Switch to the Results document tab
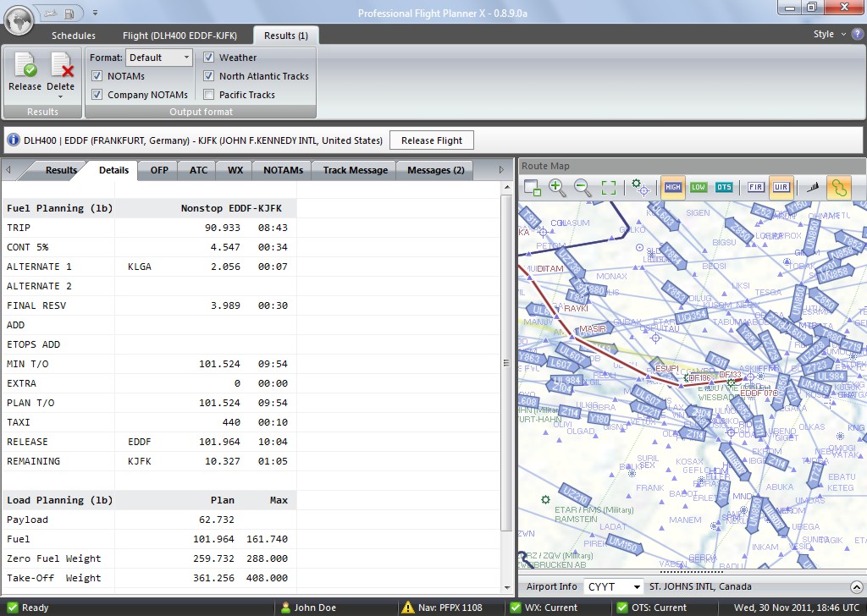867x616 pixels. [61, 170]
